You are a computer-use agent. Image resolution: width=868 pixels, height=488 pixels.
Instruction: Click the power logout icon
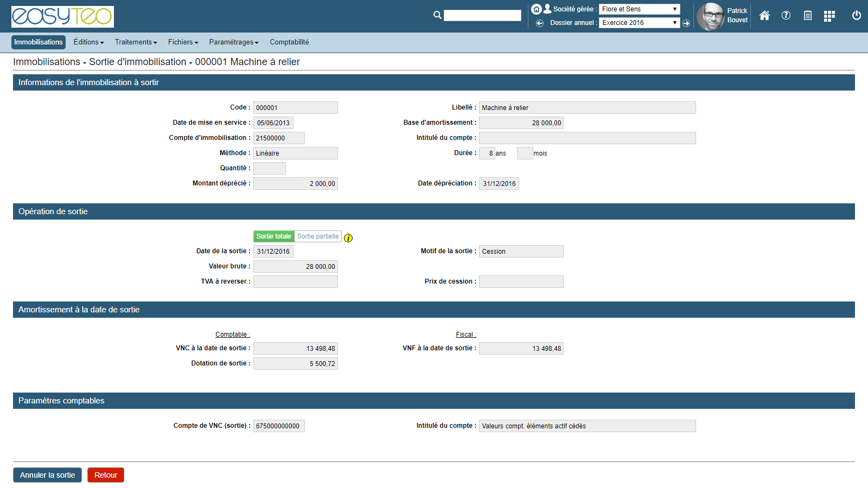click(x=857, y=16)
